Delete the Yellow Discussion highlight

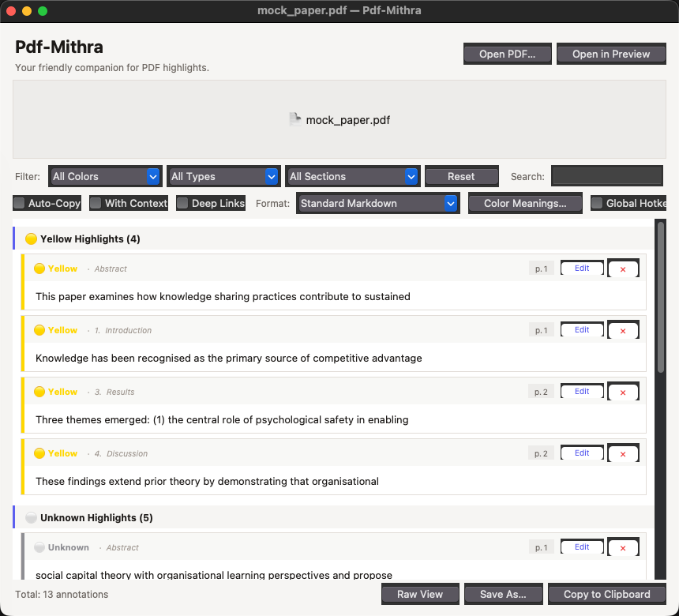tap(623, 453)
